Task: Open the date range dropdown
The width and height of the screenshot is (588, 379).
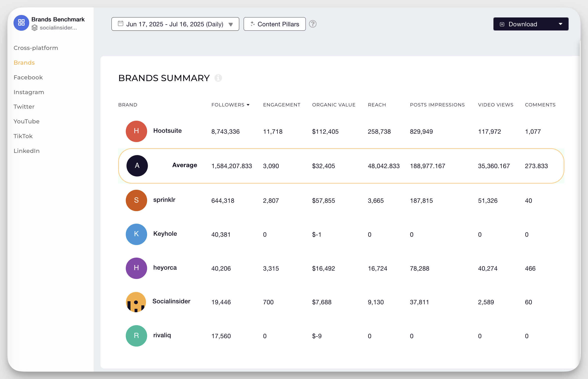Action: [x=175, y=24]
